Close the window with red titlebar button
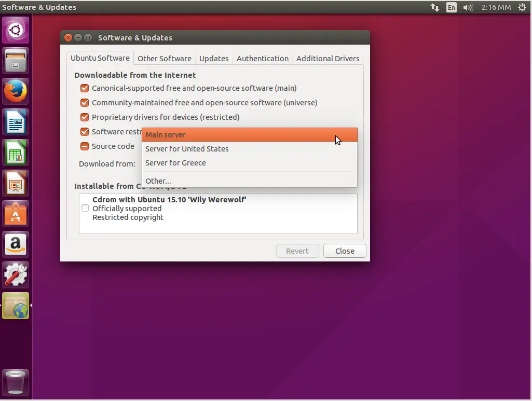The width and height of the screenshot is (532, 401). [x=68, y=38]
